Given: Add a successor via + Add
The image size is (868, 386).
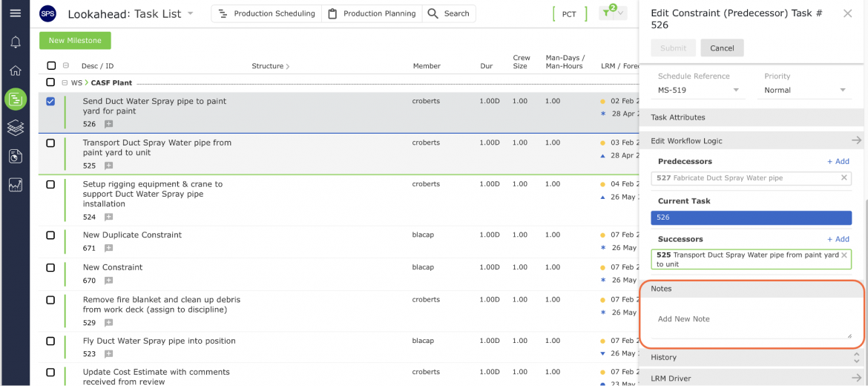Looking at the screenshot, I should (x=838, y=239).
